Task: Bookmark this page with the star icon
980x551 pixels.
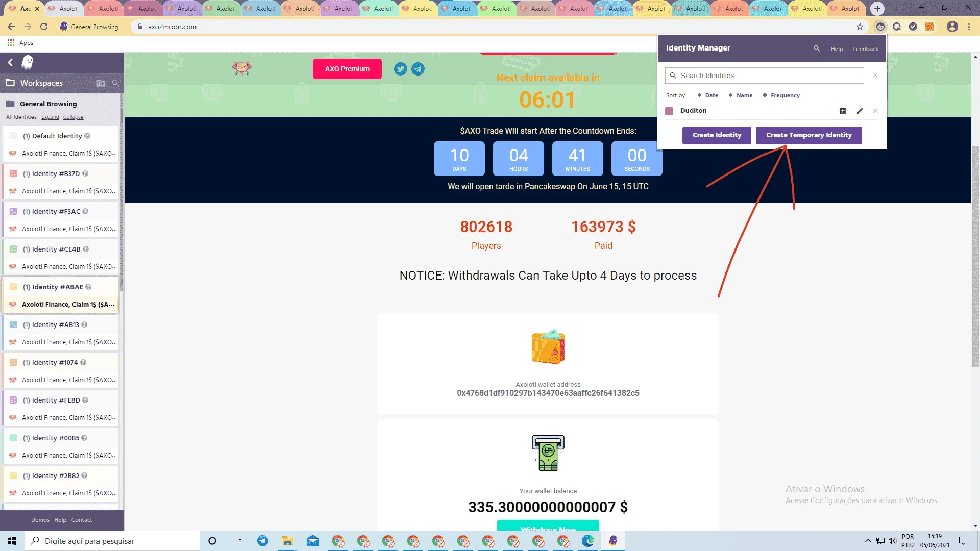Action: coord(860,27)
